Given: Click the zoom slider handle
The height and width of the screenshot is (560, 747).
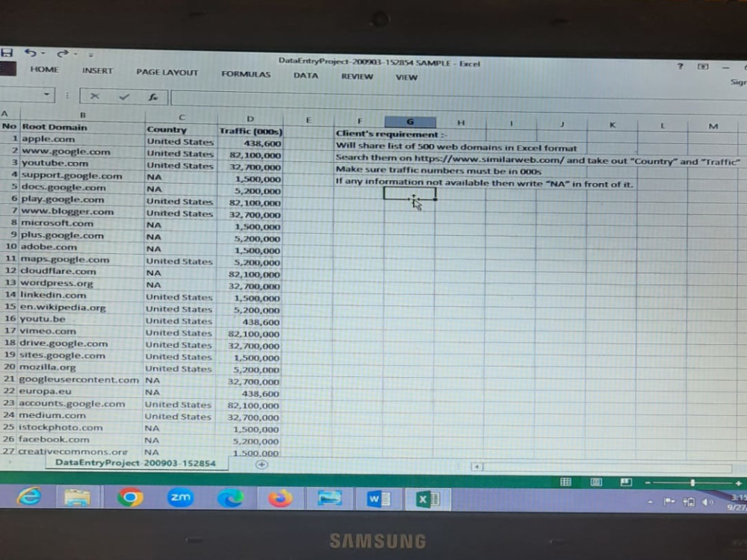Looking at the screenshot, I should [692, 483].
